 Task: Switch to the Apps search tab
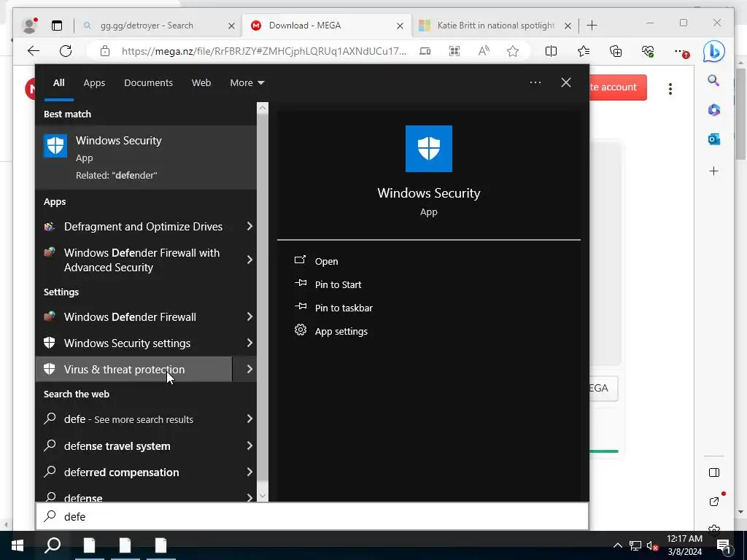(x=94, y=83)
